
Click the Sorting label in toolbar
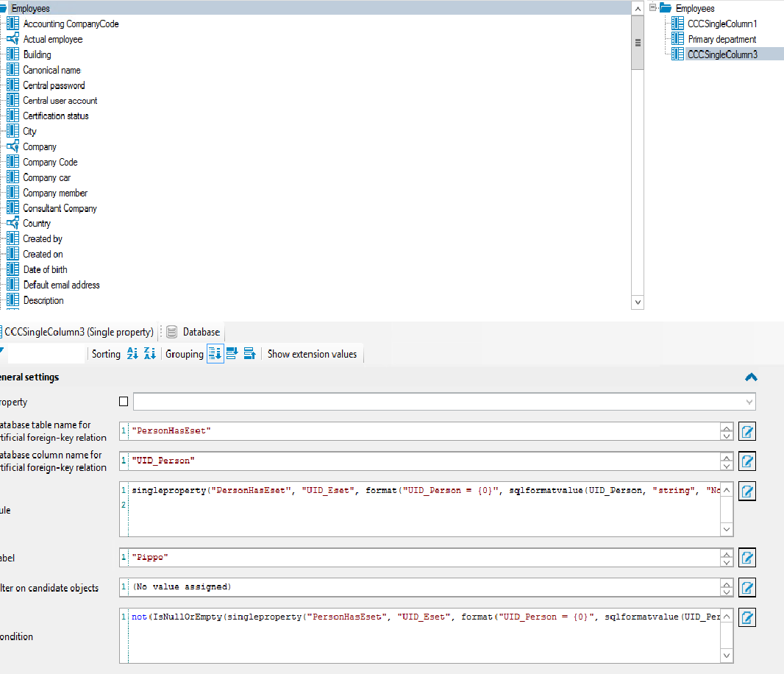(x=106, y=354)
